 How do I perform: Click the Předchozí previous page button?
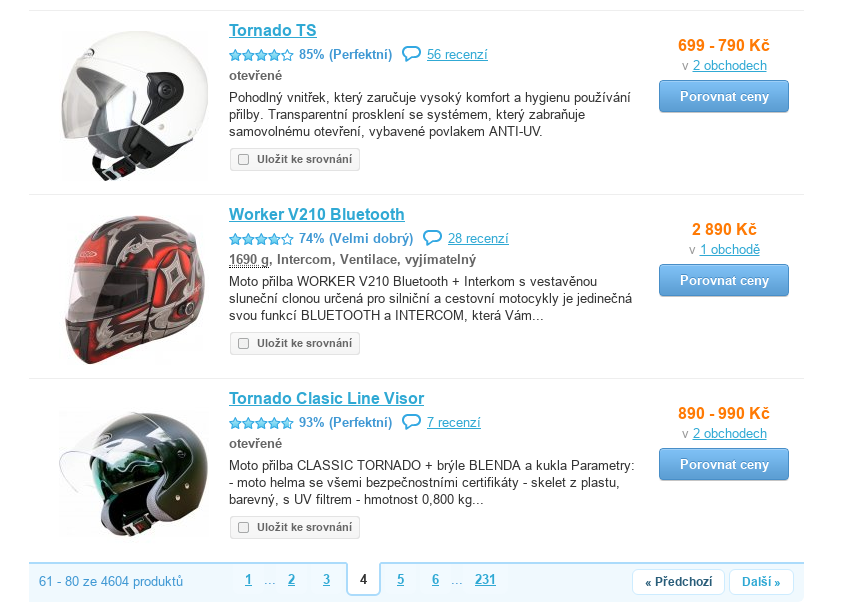pos(678,582)
